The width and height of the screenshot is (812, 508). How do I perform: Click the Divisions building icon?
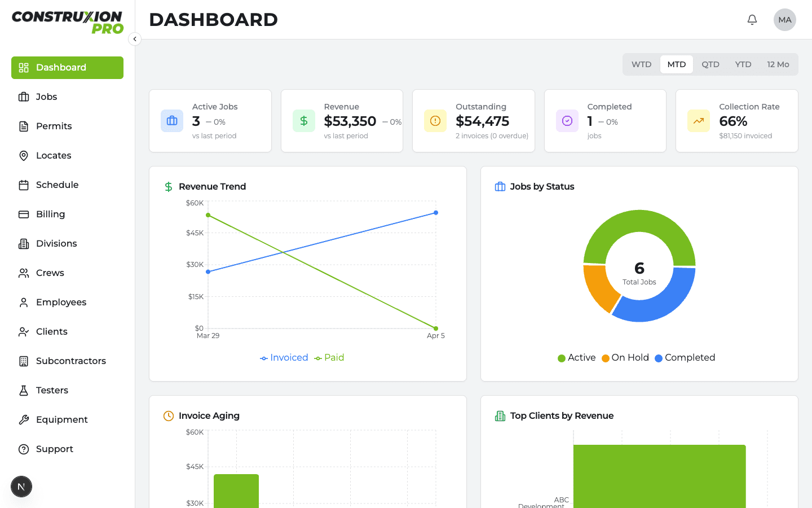[24, 244]
